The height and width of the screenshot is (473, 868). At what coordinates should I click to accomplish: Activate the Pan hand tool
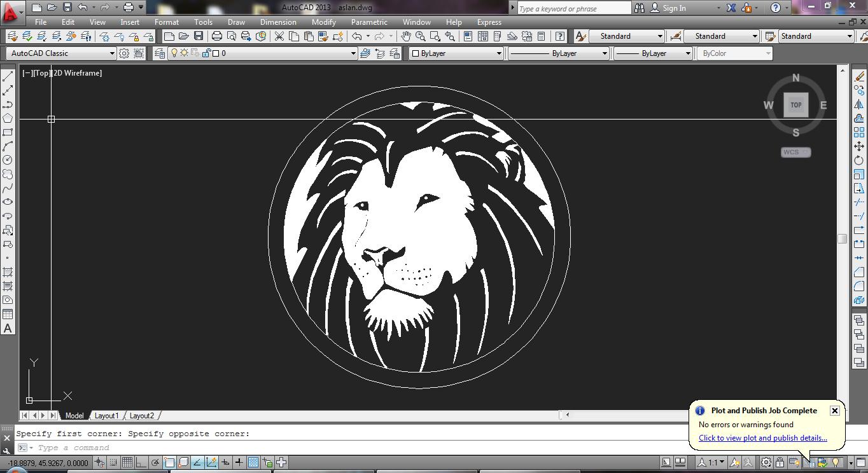click(x=405, y=36)
